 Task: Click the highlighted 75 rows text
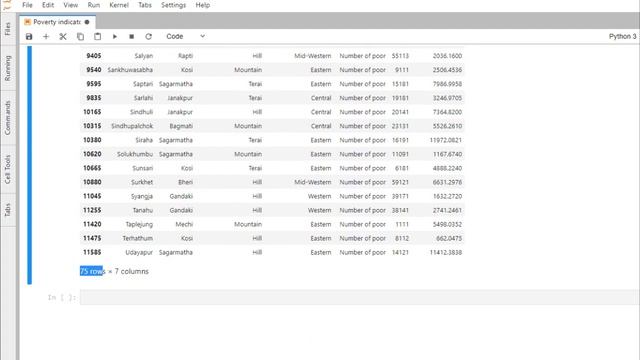click(92, 271)
